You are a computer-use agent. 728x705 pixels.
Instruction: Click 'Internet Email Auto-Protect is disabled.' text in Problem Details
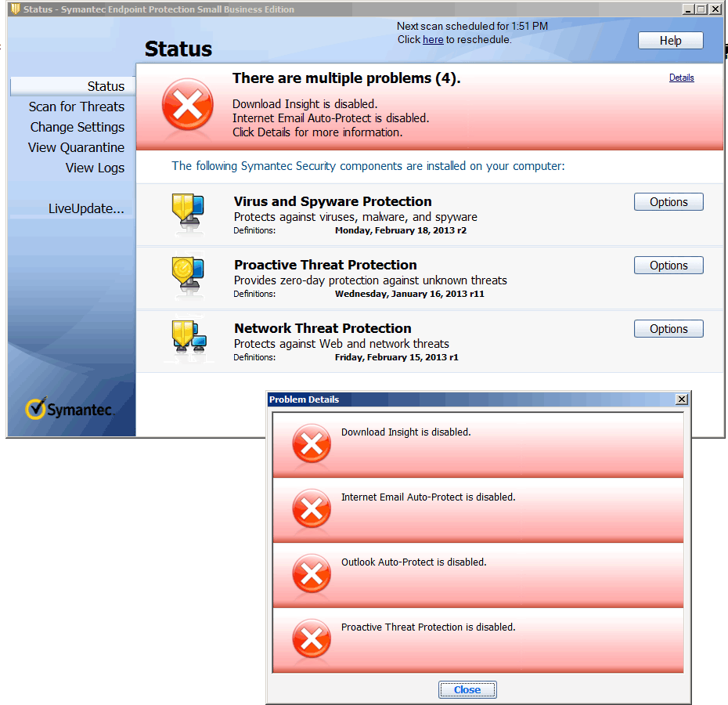[428, 497]
